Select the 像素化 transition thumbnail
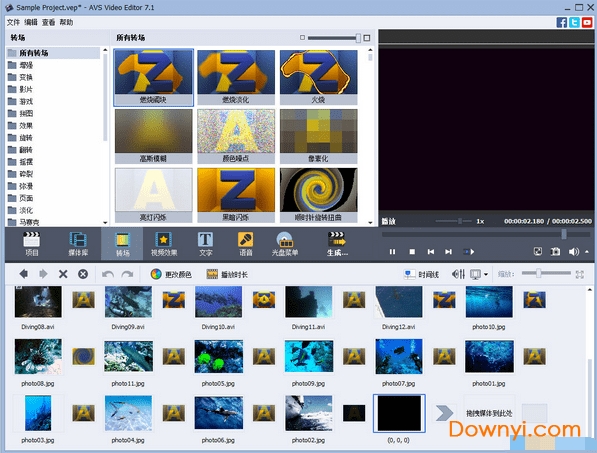Viewport: 597px width, 453px height. (x=319, y=136)
